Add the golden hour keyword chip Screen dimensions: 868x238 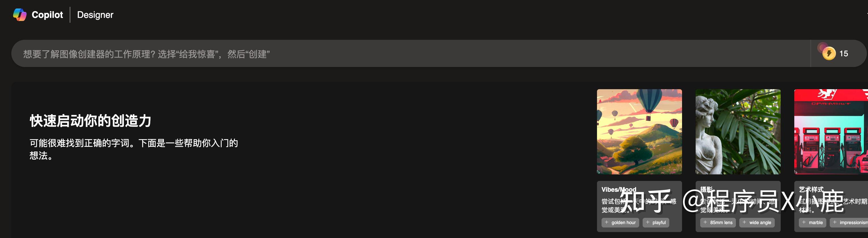pyautogui.click(x=620, y=222)
